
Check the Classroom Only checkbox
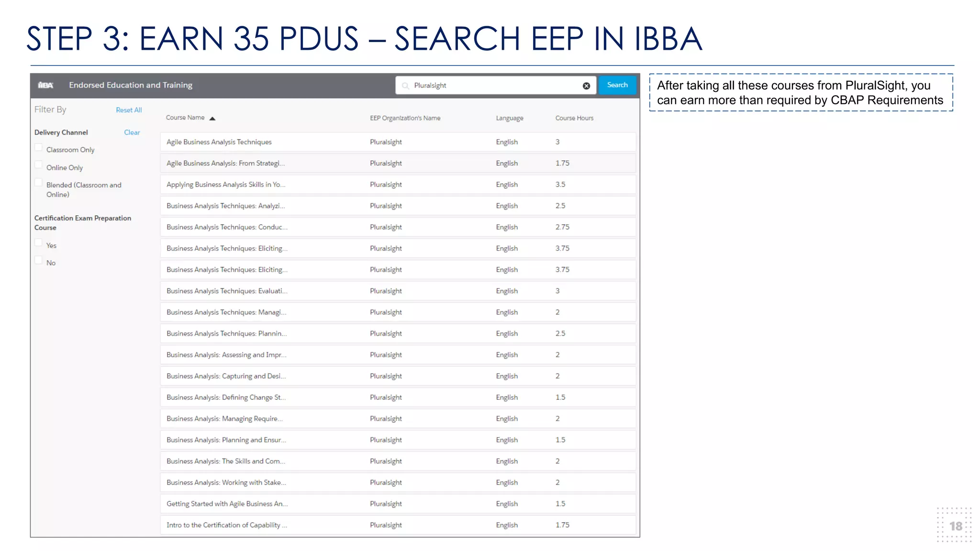[39, 148]
